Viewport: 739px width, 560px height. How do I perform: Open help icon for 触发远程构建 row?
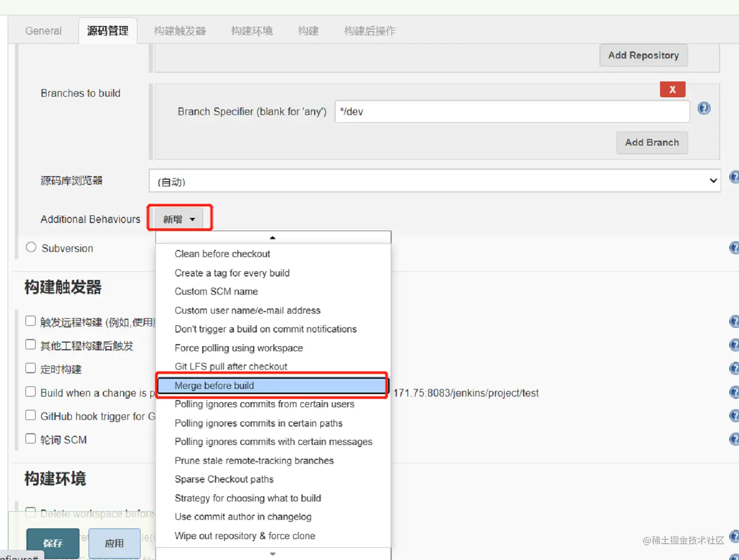coord(734,322)
